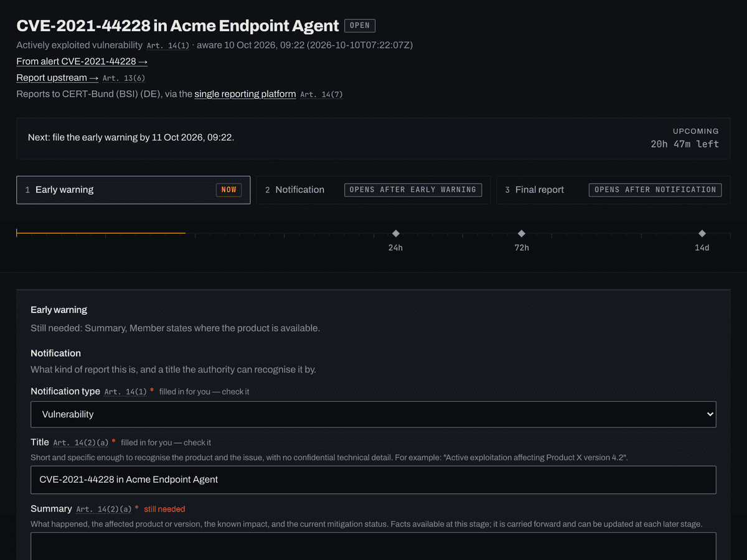The width and height of the screenshot is (747, 560).
Task: Click the NOW badge on Early warning
Action: point(229,190)
